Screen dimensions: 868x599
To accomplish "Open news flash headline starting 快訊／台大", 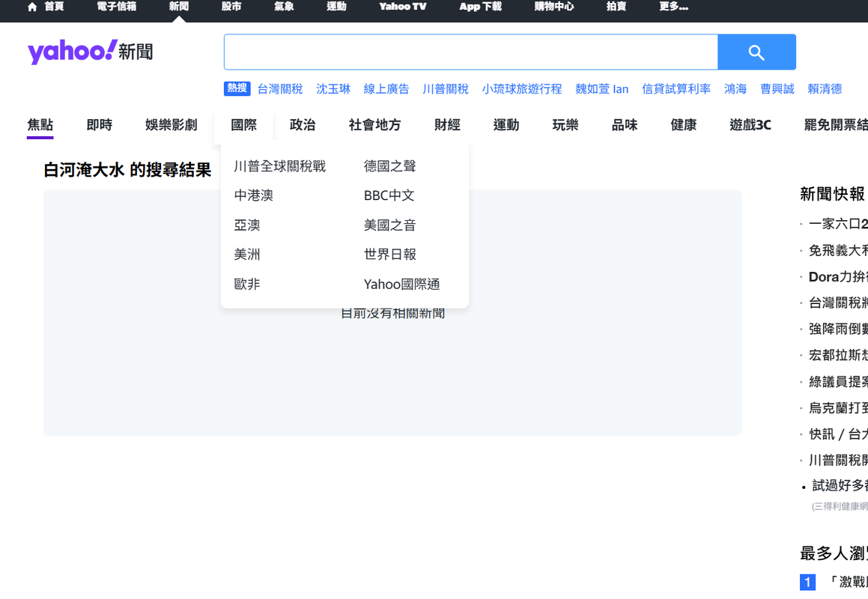I will point(838,434).
